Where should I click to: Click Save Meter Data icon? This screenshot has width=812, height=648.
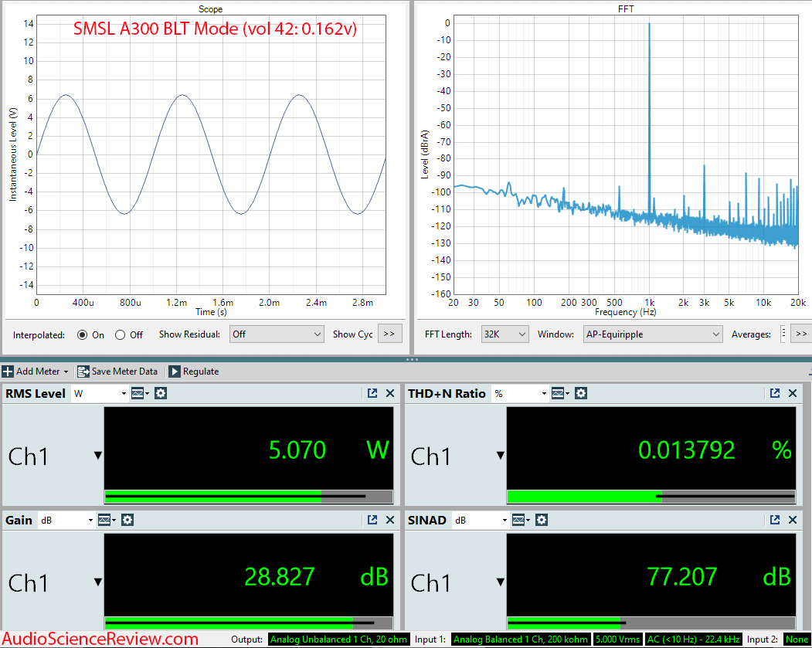coord(83,371)
